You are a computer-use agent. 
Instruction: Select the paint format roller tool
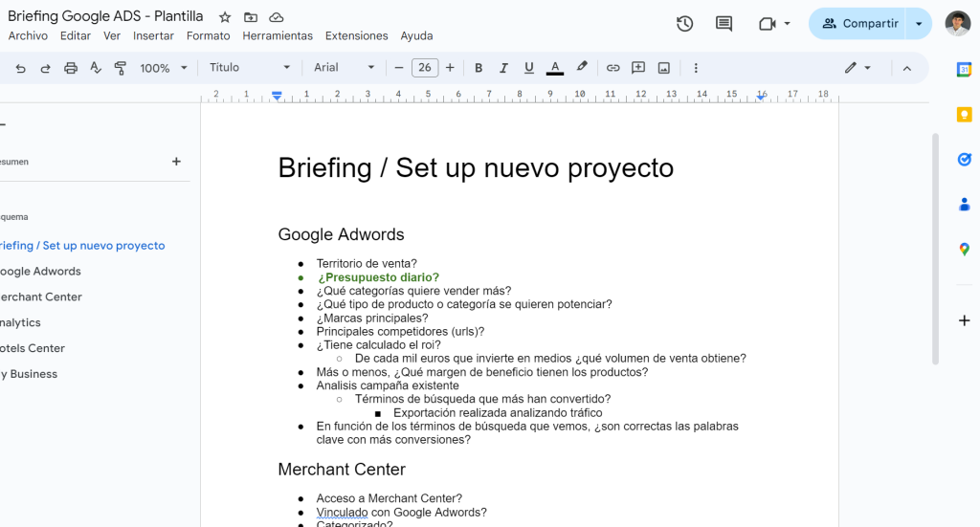(121, 68)
